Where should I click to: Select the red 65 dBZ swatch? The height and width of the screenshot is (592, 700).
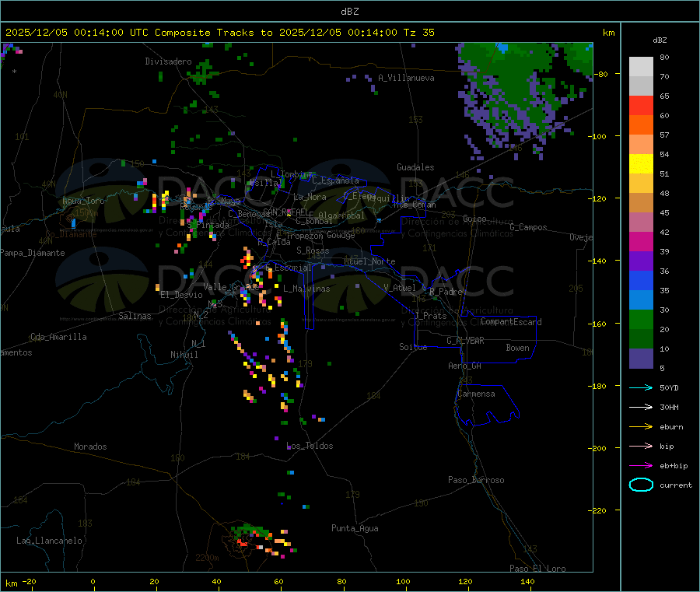[641, 105]
